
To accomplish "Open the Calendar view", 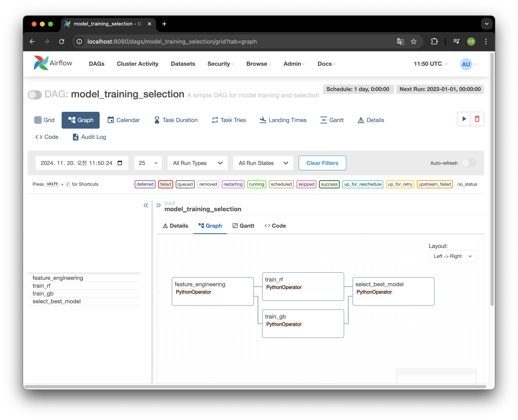I will tap(124, 120).
